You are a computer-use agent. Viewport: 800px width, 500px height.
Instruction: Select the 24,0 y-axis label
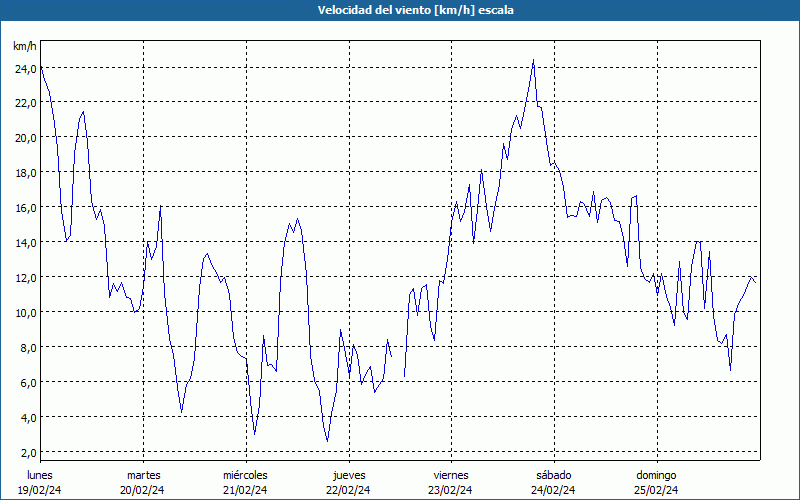[26, 68]
